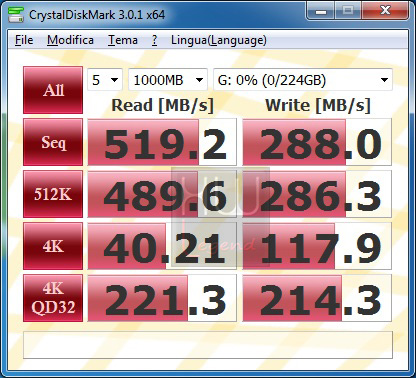The width and height of the screenshot is (416, 378).
Task: Click the Seq read result 519.2
Action: [162, 142]
